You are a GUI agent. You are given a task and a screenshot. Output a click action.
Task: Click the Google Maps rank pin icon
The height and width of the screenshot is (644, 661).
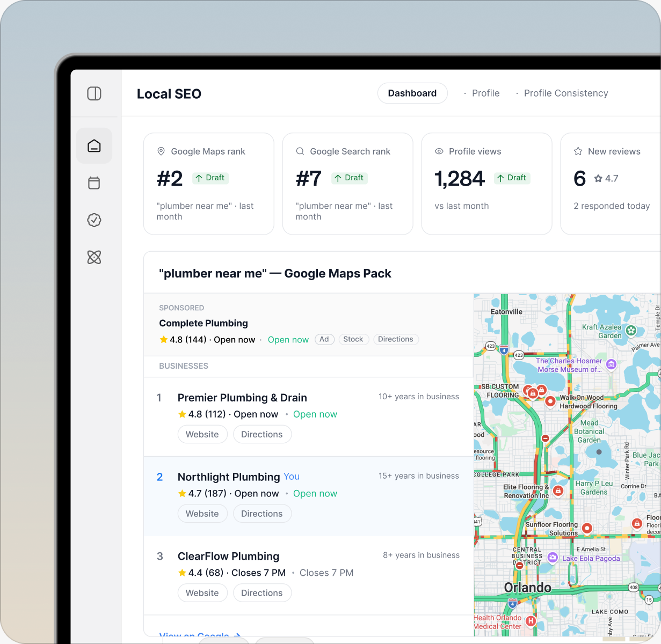[161, 151]
